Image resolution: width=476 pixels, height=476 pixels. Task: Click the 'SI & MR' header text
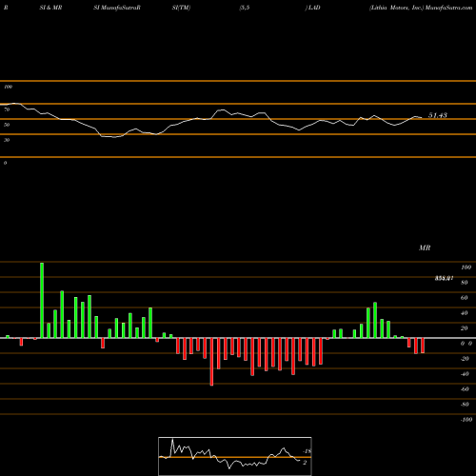click(50, 8)
